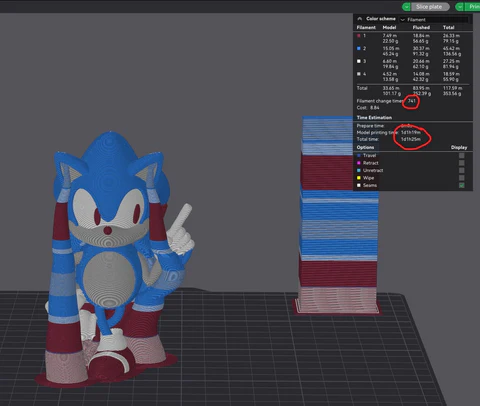Click the Retract magenta legend icon
The width and height of the screenshot is (480, 406).
[359, 163]
